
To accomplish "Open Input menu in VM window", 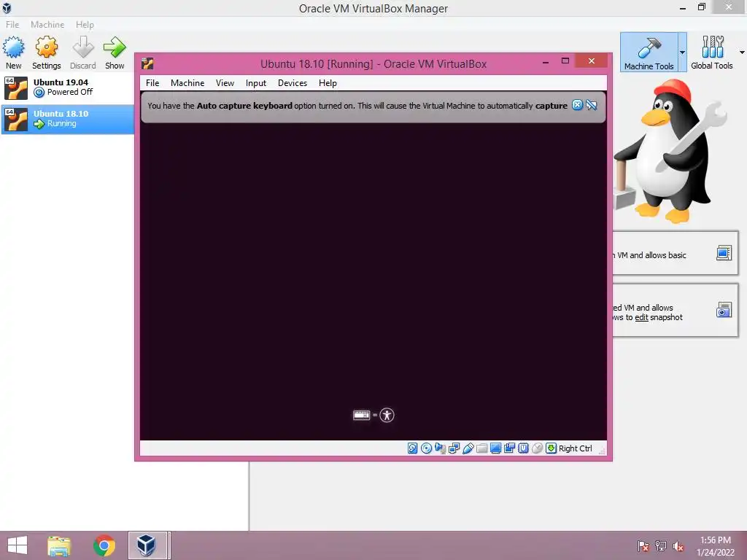I will coord(256,83).
